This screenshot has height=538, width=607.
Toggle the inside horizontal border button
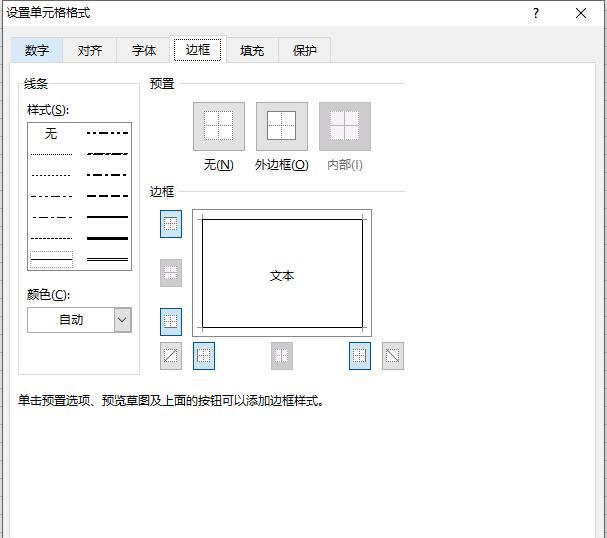click(171, 273)
